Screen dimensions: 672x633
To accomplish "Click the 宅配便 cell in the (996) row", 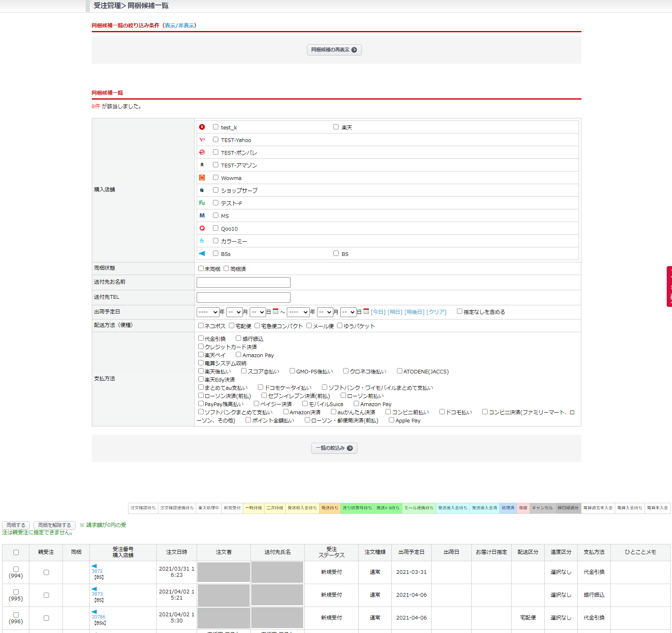I will (x=528, y=618).
